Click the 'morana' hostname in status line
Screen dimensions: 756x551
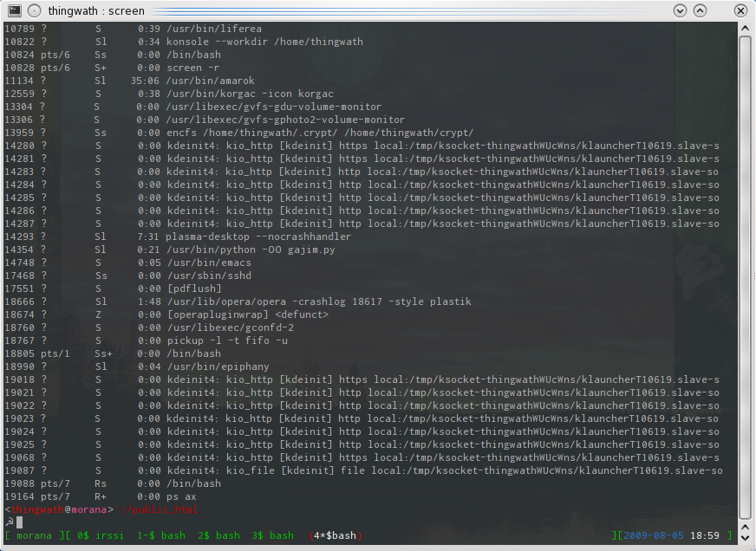coord(35,535)
